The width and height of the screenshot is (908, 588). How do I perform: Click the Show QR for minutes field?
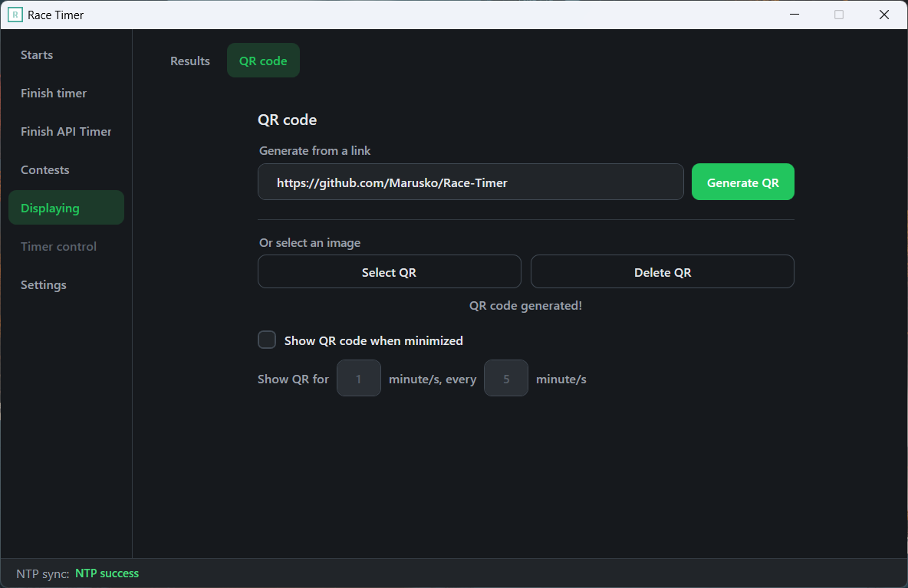(358, 379)
